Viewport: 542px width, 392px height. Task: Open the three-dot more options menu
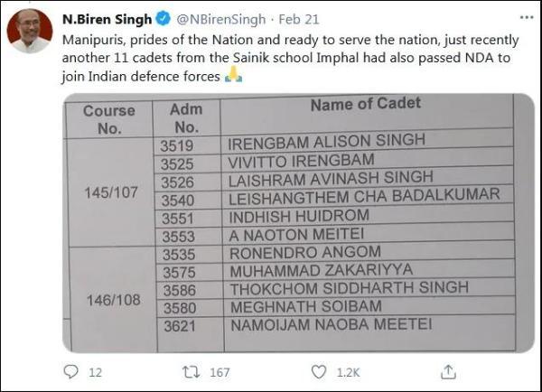click(526, 18)
